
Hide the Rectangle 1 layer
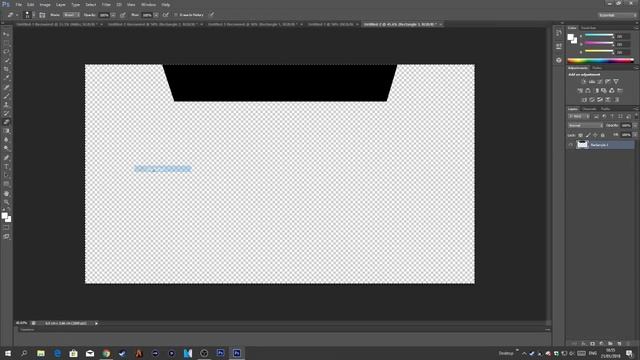pyautogui.click(x=571, y=145)
